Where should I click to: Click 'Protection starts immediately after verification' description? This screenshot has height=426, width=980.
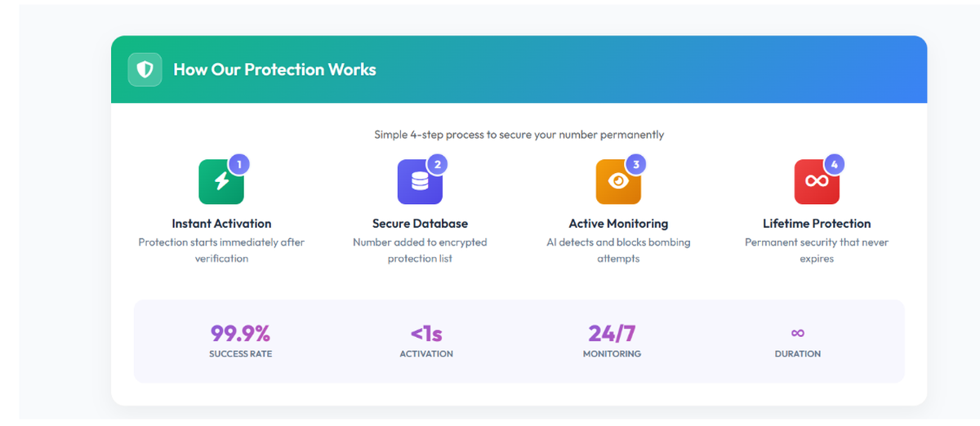tap(221, 251)
